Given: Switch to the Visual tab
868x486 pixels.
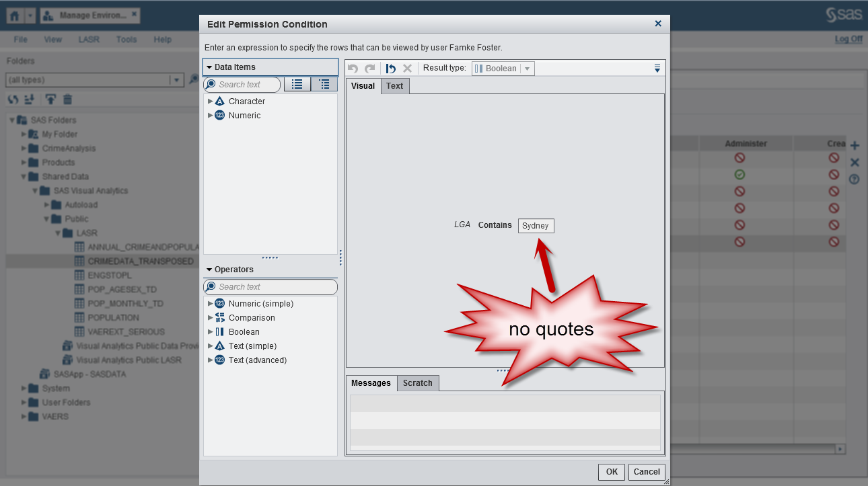Looking at the screenshot, I should click(363, 85).
